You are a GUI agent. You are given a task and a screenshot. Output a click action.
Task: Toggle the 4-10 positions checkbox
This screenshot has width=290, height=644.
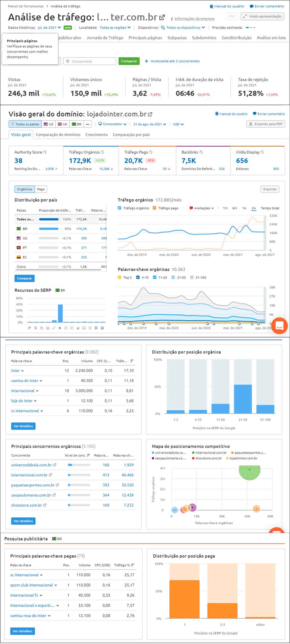click(138, 277)
